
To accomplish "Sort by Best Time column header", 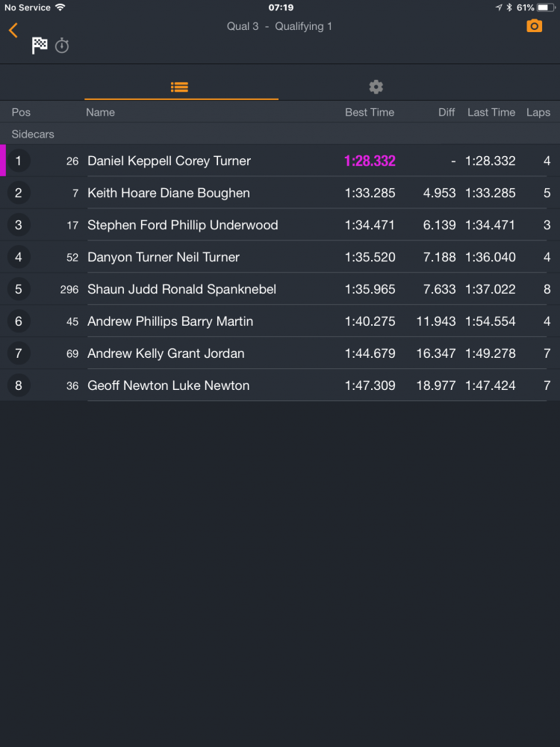I will coord(369,112).
